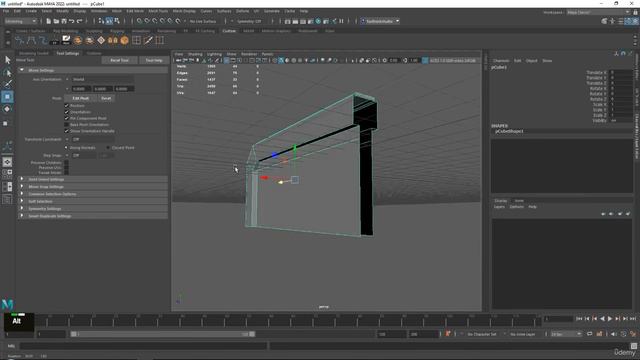Viewport: 640px width, 360px height.
Task: Select the Lasso selection tool
Action: pos(7,73)
